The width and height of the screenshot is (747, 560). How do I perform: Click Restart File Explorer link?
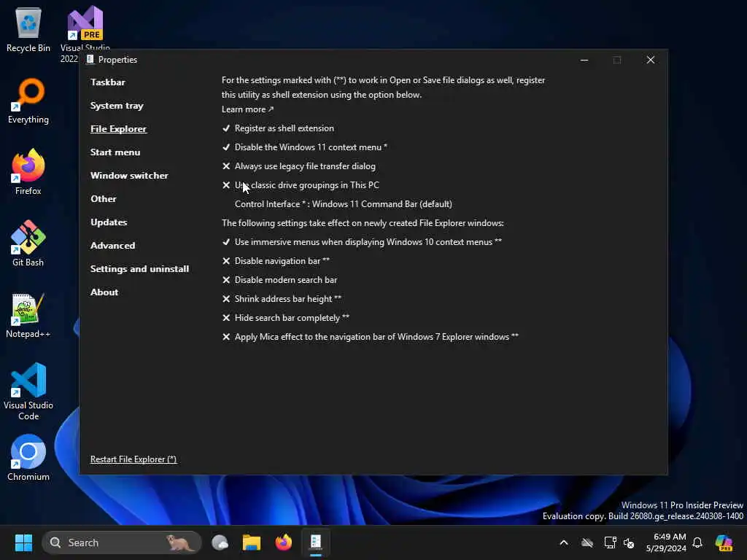[x=133, y=459]
